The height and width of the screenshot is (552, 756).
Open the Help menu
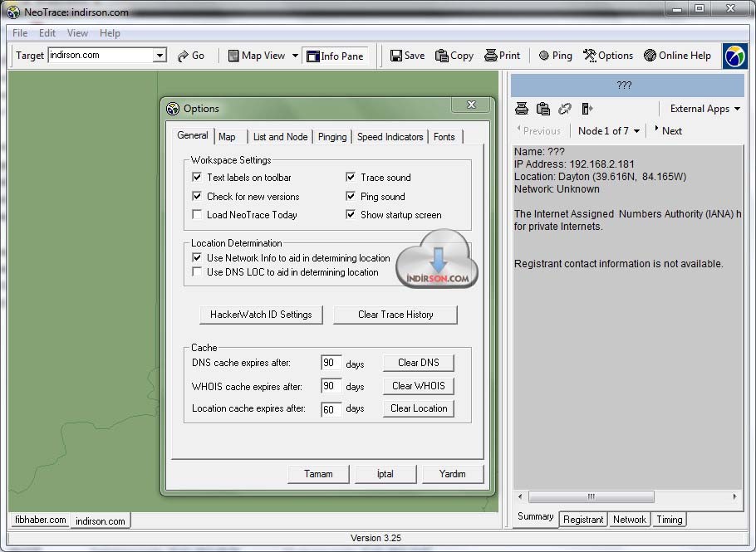[x=110, y=33]
